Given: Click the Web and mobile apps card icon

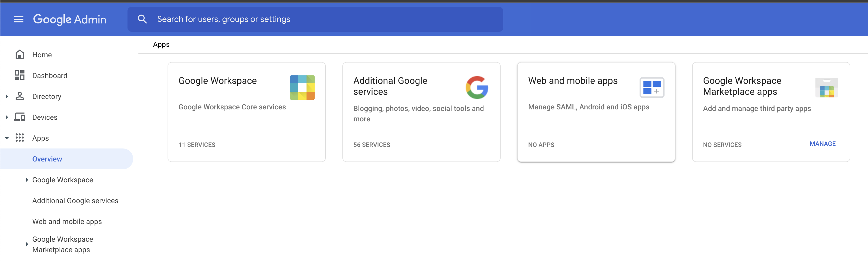Looking at the screenshot, I should [652, 88].
